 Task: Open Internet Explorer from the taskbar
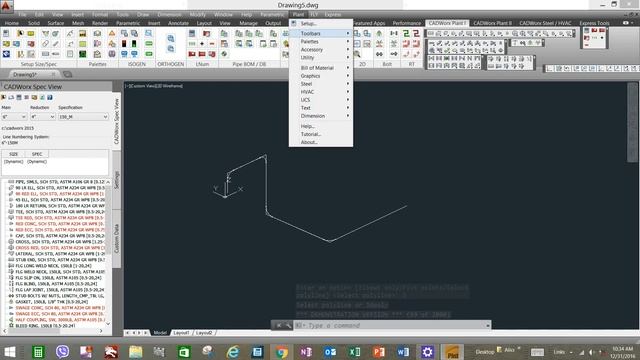point(233,351)
